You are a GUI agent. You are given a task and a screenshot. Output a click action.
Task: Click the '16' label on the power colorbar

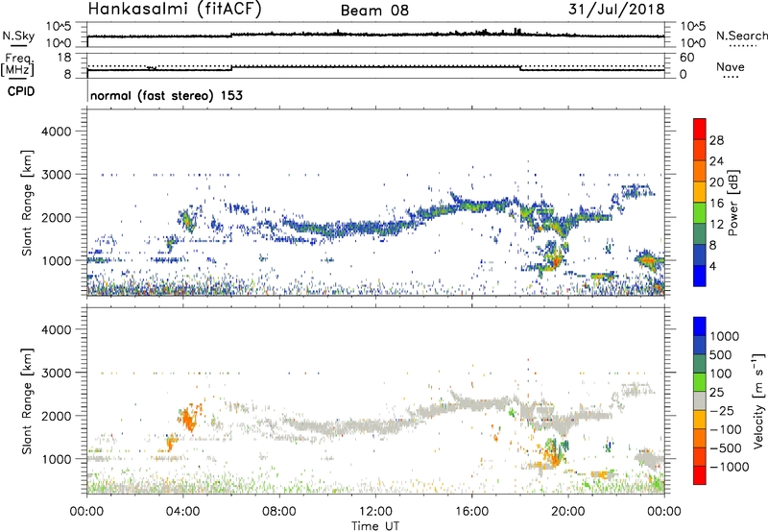point(716,204)
